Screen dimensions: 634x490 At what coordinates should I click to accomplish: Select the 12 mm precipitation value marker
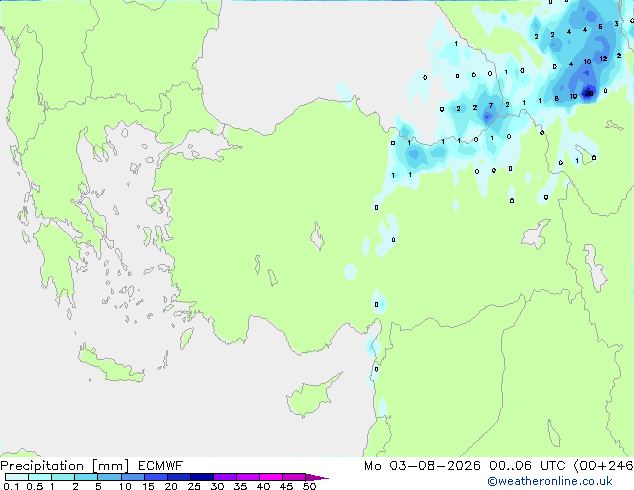tap(603, 59)
